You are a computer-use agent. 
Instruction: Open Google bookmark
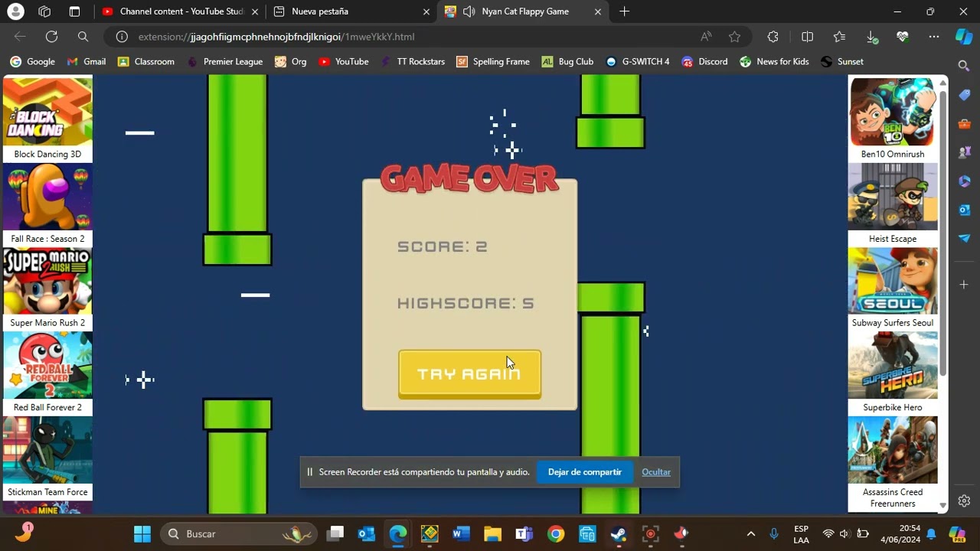(x=32, y=62)
